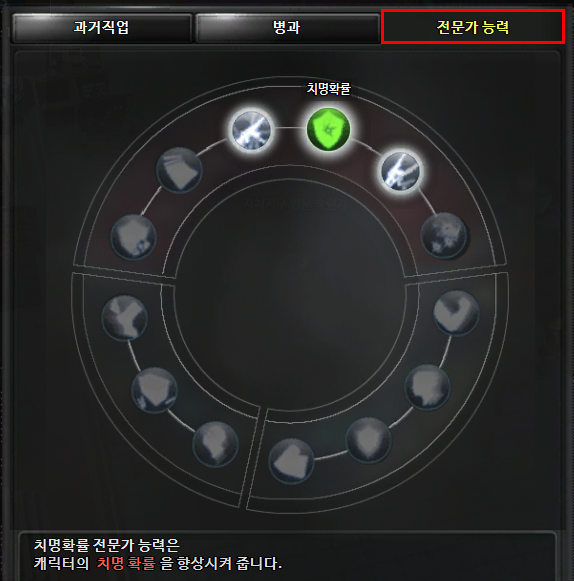Select the middle locked icon in the bottom-left segment
The width and height of the screenshot is (574, 581).
tap(155, 390)
